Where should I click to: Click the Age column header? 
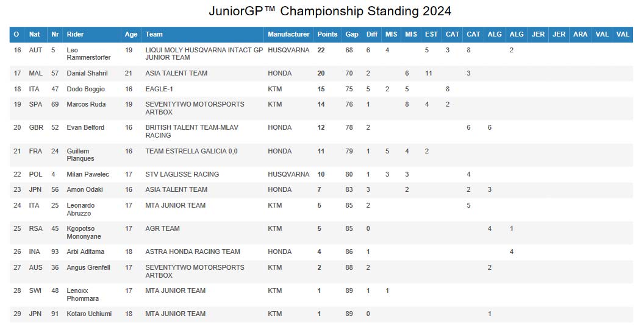pyautogui.click(x=131, y=34)
